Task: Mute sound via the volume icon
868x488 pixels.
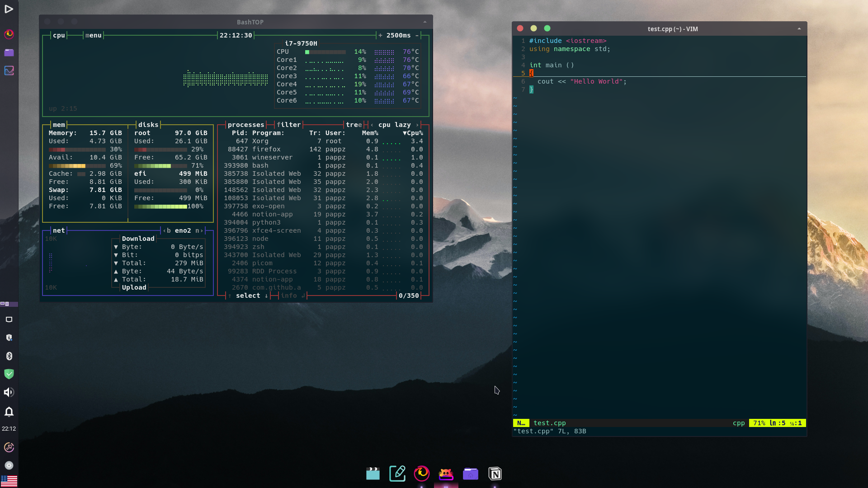Action: [x=9, y=392]
